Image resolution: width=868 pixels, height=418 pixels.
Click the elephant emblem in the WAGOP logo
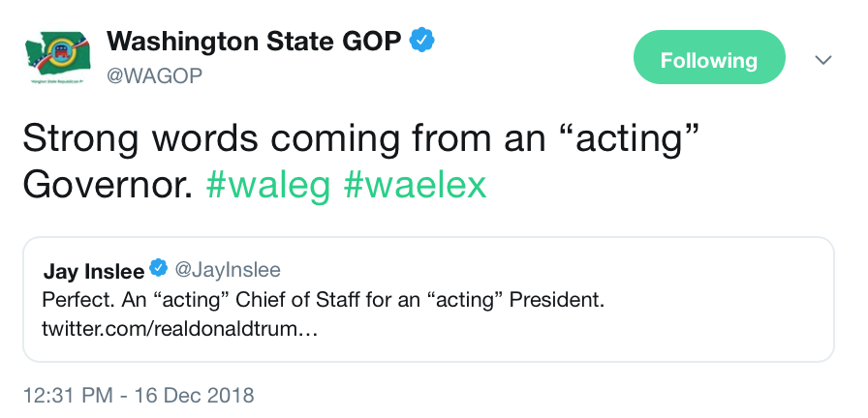61,54
